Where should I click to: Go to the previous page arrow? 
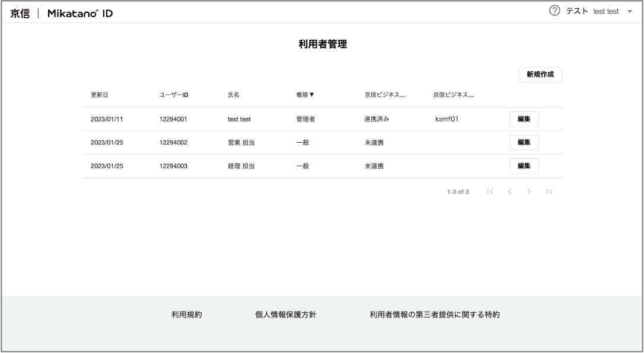[x=509, y=191]
